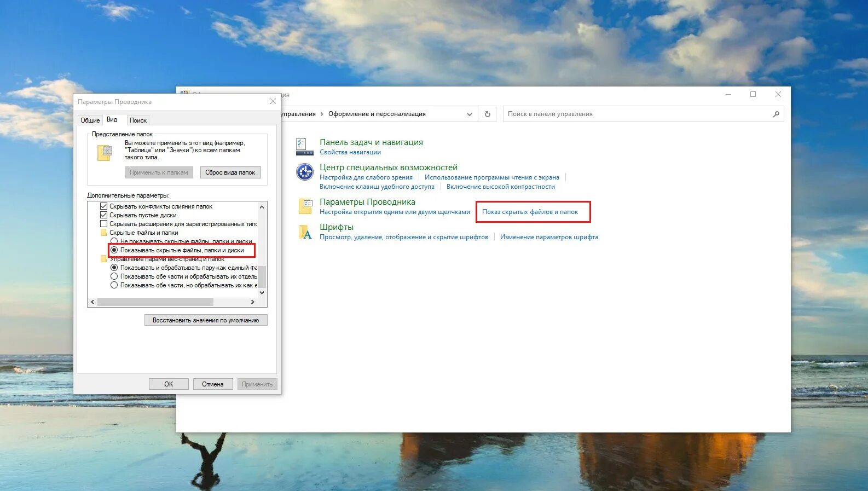Click the 'Поиск в панели управления' search field

coord(643,114)
